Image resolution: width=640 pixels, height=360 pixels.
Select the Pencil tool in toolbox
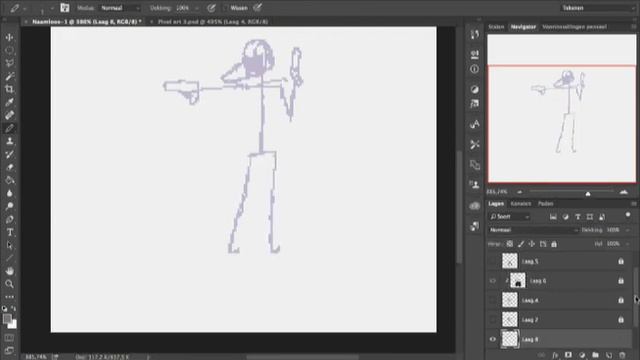click(x=9, y=128)
